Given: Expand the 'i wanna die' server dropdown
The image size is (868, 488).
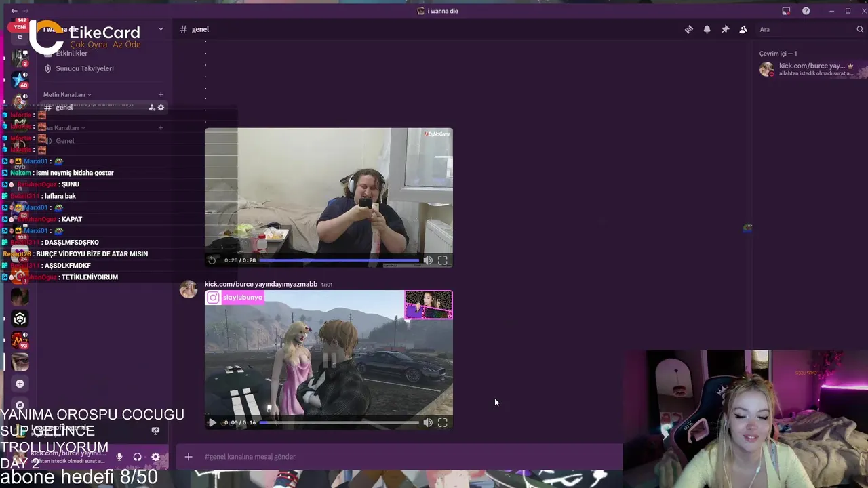Looking at the screenshot, I should coord(161,29).
